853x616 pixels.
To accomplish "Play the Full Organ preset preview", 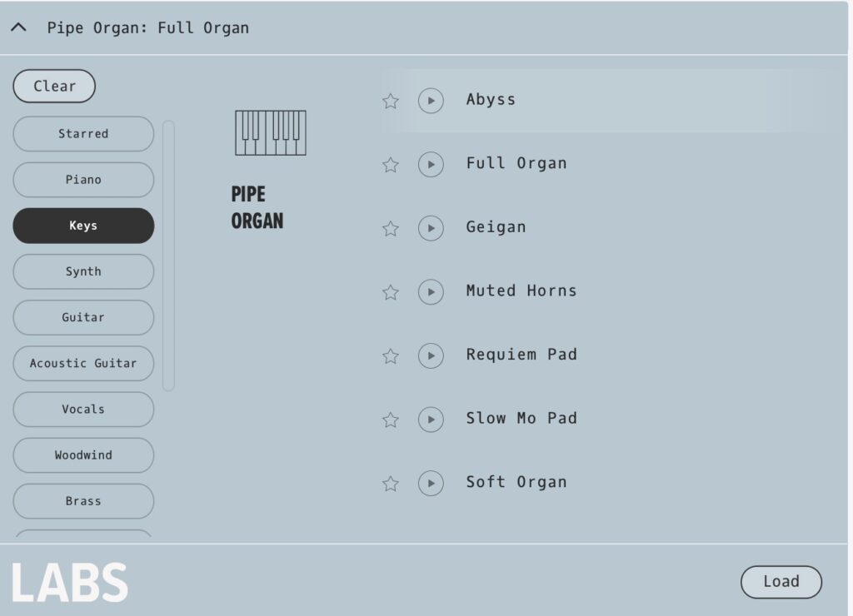I will (x=431, y=165).
